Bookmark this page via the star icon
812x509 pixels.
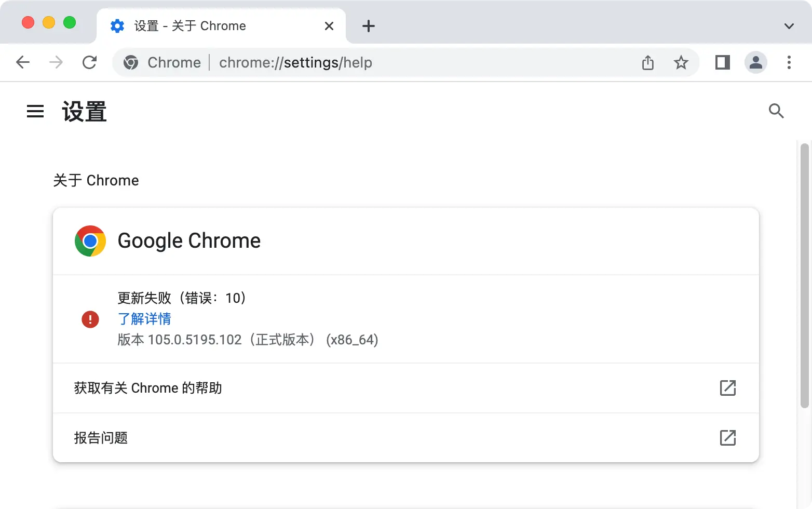[x=681, y=62]
